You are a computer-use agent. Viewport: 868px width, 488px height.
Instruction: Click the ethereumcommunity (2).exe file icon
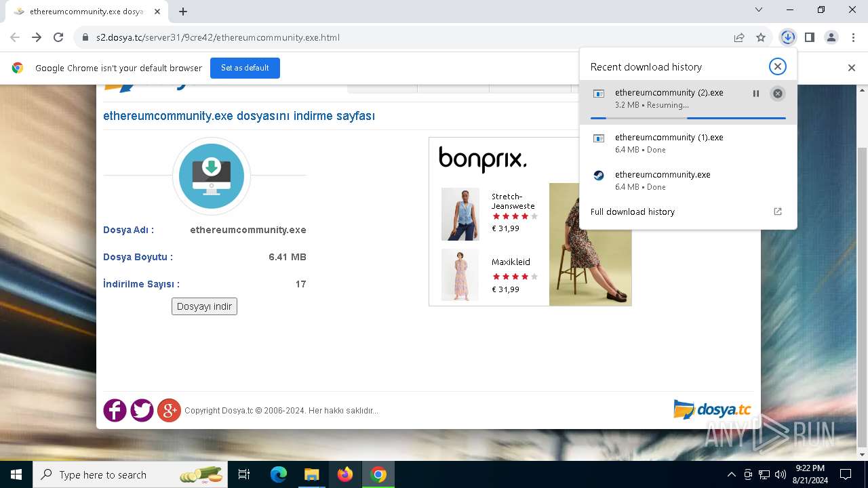tap(599, 94)
